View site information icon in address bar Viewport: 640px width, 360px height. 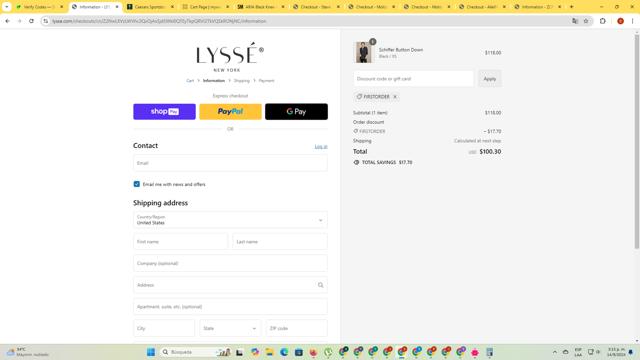[46, 21]
